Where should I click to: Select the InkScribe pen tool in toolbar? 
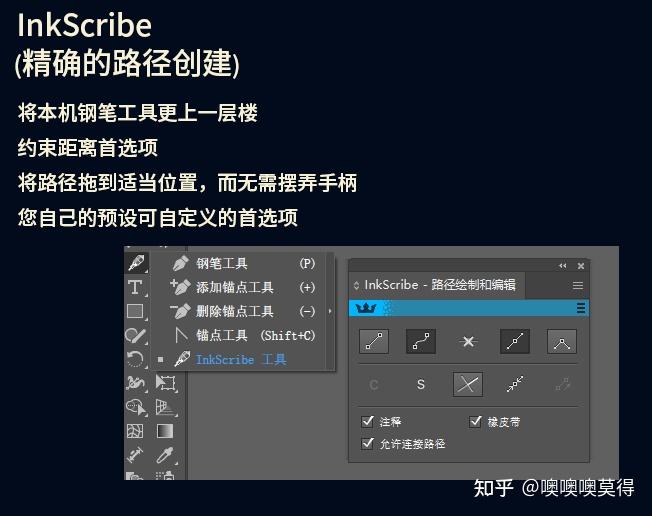(x=136, y=263)
